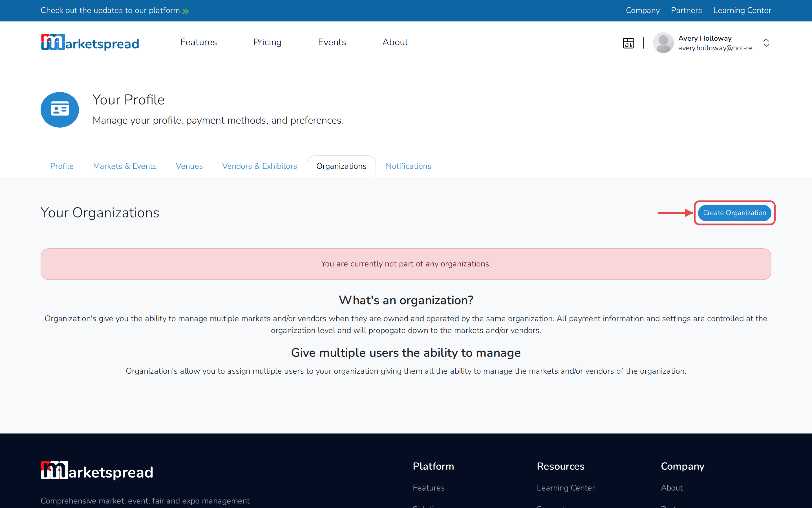Switch to the Markets & Events tab

tap(125, 166)
